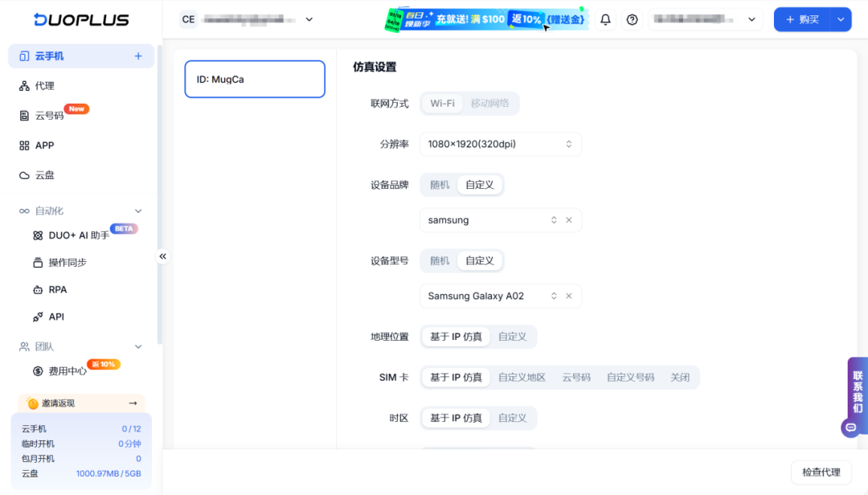Open the 云号码 page
This screenshot has height=495, width=868.
click(x=50, y=115)
